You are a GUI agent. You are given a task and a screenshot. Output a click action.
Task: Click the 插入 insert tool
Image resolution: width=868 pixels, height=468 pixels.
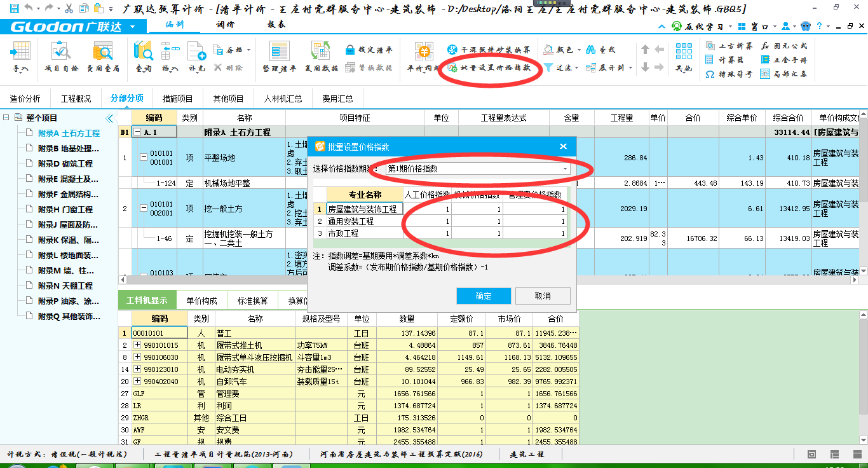click(170, 57)
